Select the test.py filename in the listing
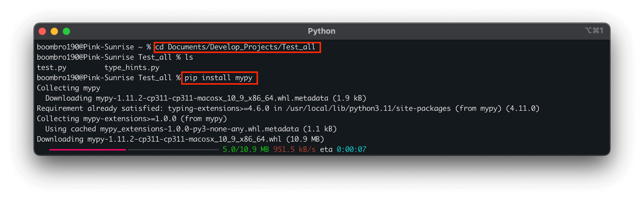 pyautogui.click(x=52, y=67)
